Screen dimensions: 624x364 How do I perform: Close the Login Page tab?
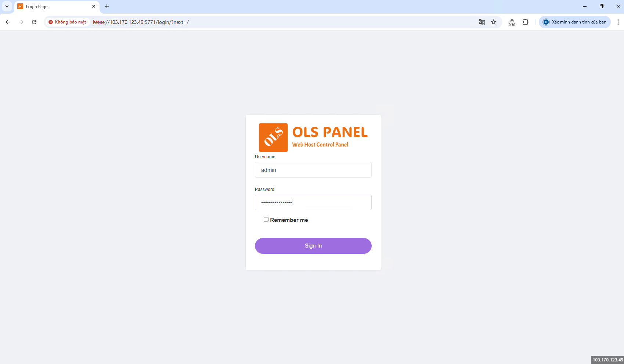94,6
